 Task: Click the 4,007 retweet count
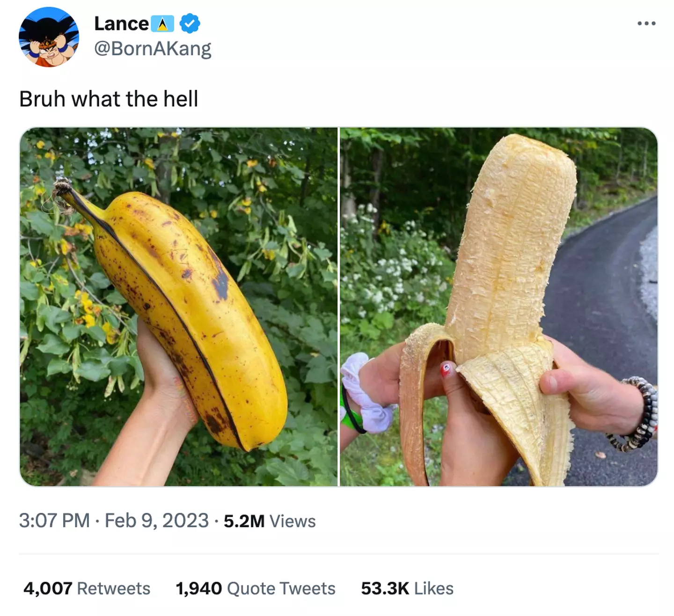(x=48, y=588)
